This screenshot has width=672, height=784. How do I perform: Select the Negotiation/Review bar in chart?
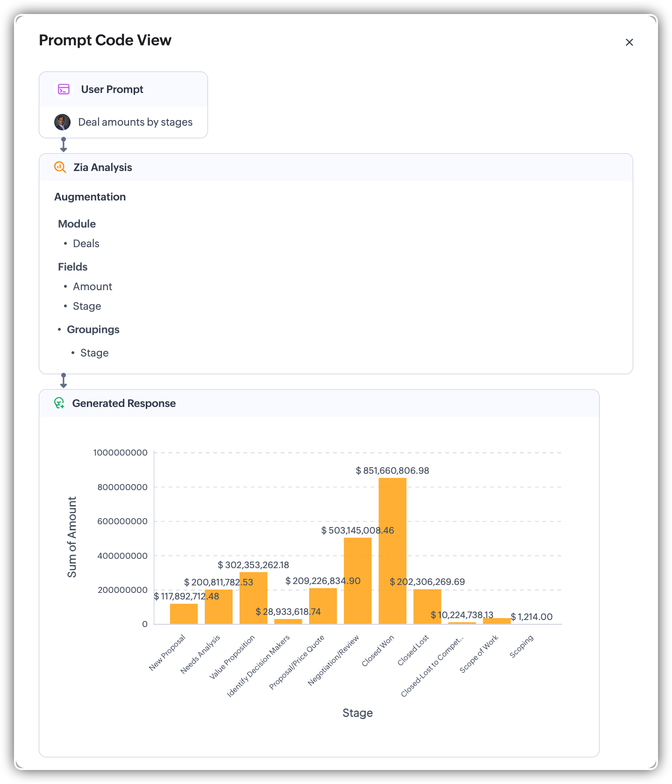click(x=357, y=581)
